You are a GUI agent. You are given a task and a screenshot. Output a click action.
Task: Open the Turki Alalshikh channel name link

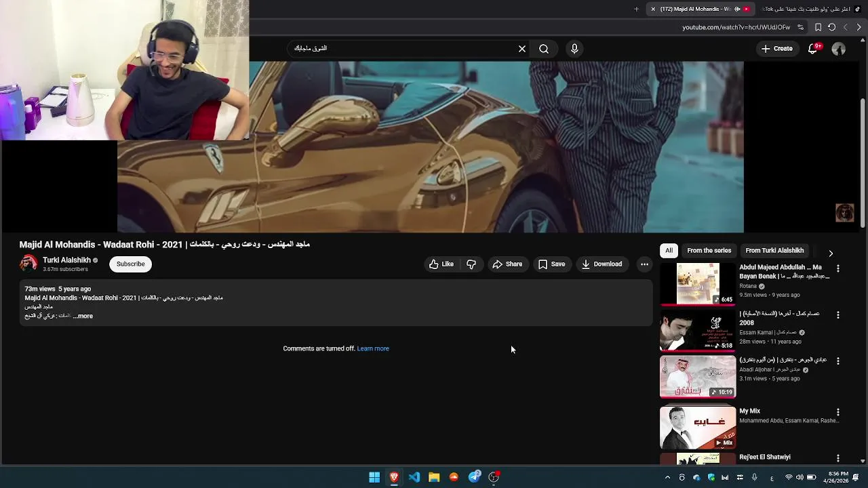coord(66,260)
